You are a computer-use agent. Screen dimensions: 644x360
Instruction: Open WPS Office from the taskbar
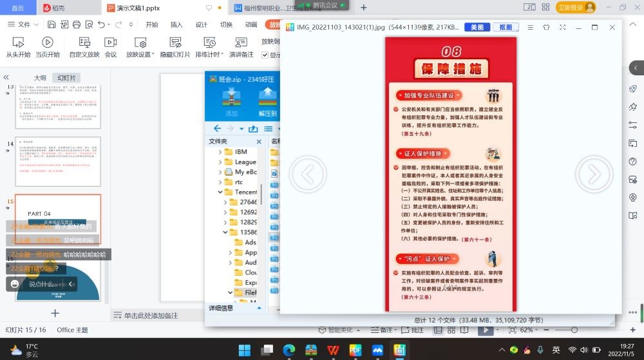pyautogui.click(x=333, y=350)
